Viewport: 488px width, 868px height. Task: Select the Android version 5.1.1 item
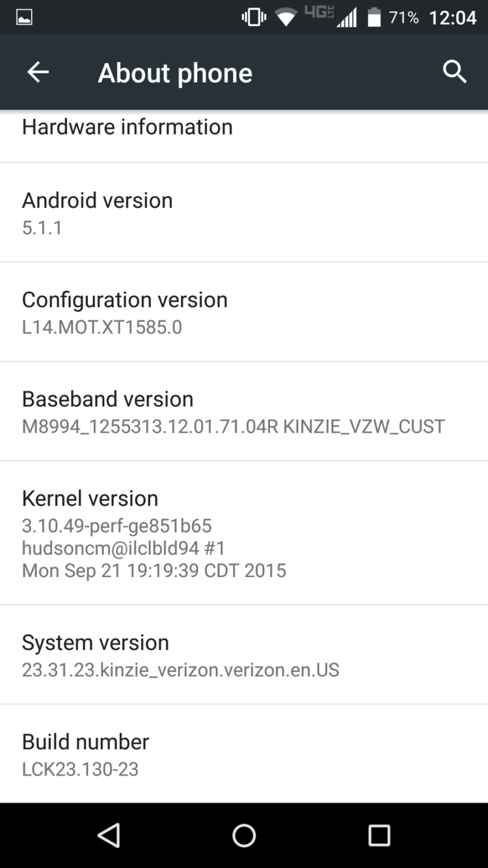click(244, 213)
